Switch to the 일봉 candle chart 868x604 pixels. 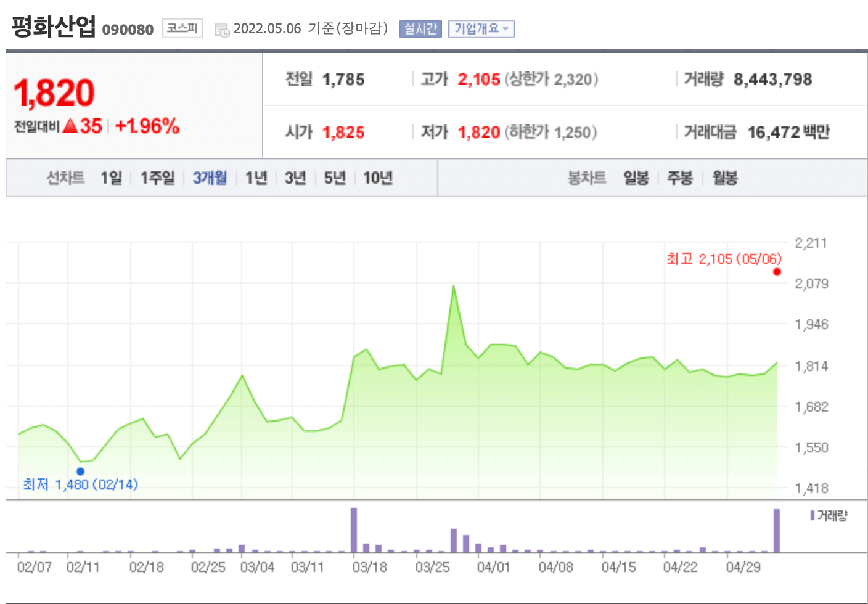pyautogui.click(x=636, y=178)
